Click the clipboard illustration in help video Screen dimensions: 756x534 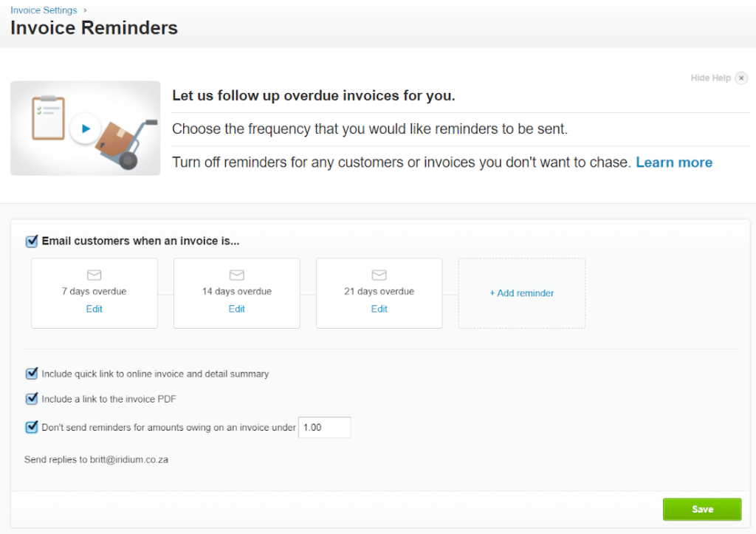[x=49, y=118]
